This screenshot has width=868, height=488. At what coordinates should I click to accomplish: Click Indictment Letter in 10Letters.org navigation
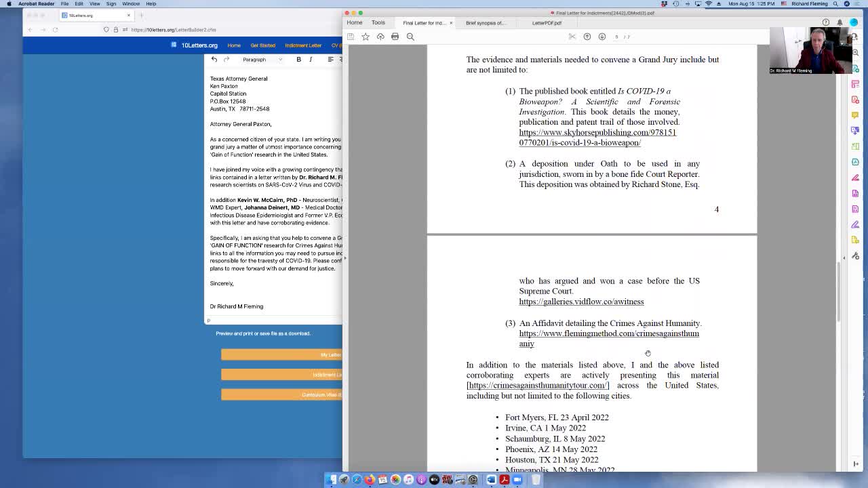[x=303, y=45]
